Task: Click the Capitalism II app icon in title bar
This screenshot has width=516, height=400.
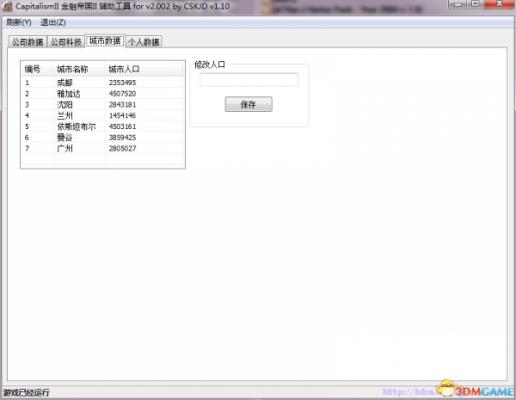Action: point(8,7)
